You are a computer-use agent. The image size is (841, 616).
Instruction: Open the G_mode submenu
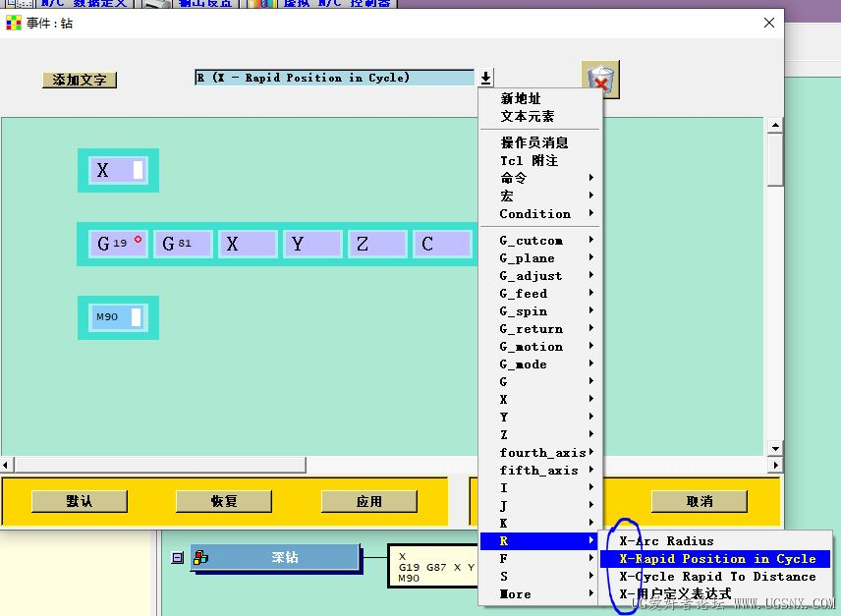(x=540, y=364)
